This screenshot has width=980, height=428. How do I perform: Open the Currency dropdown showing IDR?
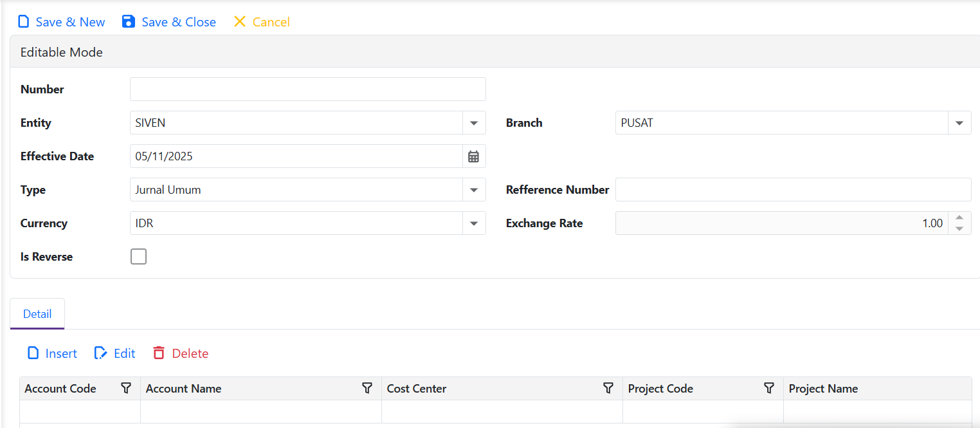click(474, 223)
